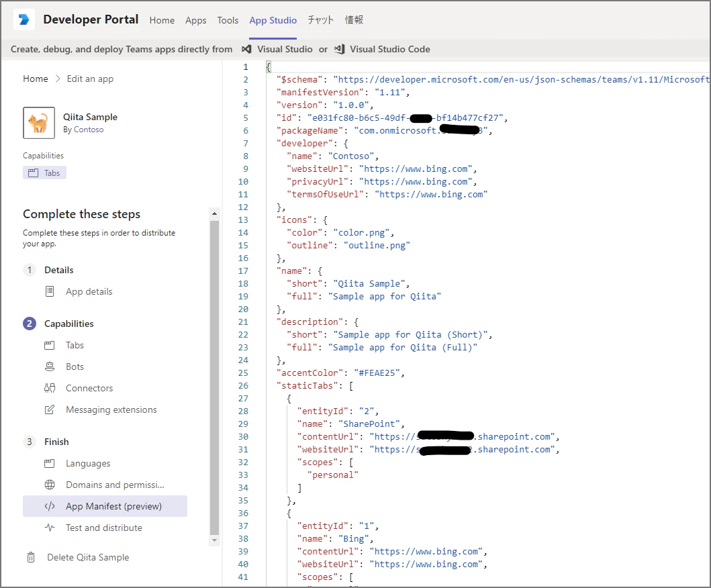Click the Visual Studio Code icon

point(339,49)
